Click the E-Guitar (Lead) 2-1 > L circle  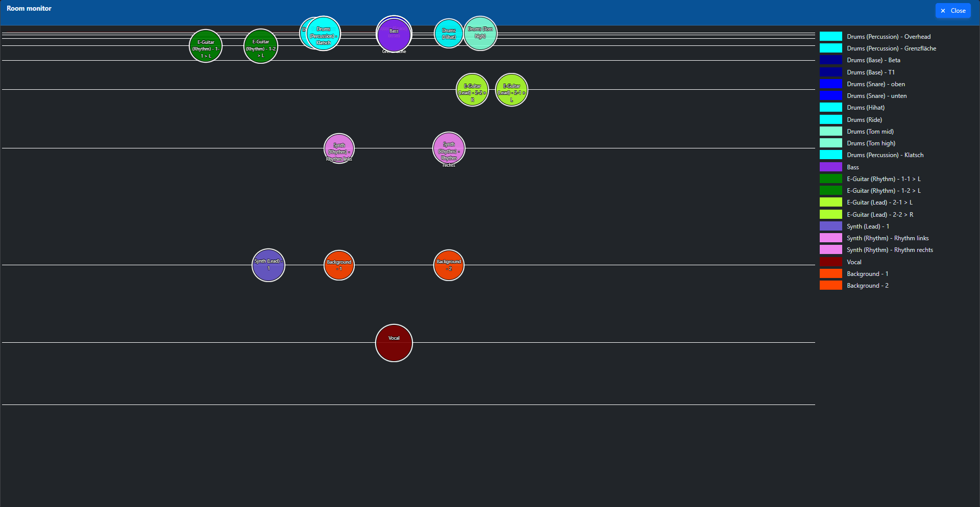[x=511, y=90]
